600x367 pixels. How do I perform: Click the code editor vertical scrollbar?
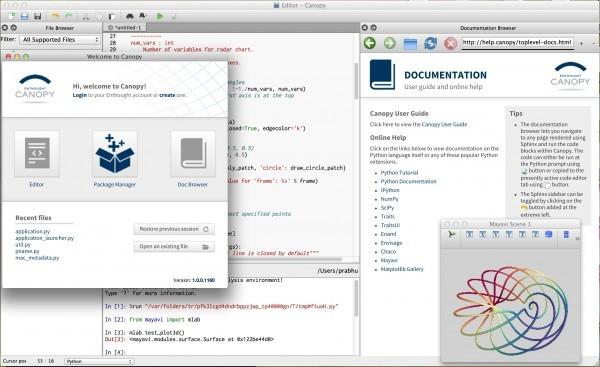(x=357, y=80)
